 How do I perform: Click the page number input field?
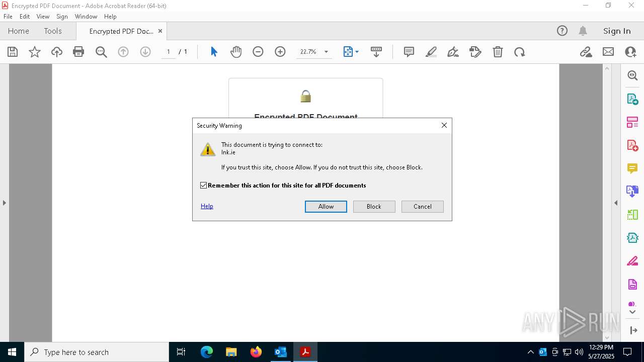169,52
